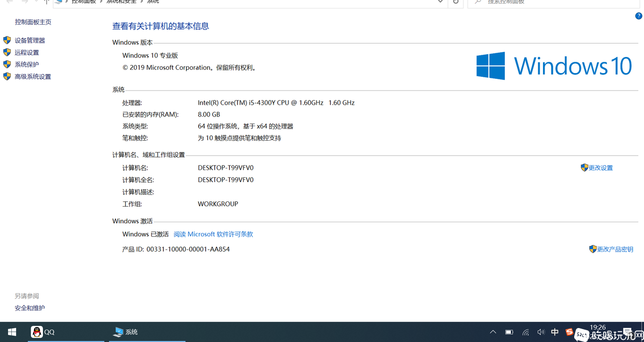
Task: Click 更改设置 next to computer name
Action: (x=600, y=168)
